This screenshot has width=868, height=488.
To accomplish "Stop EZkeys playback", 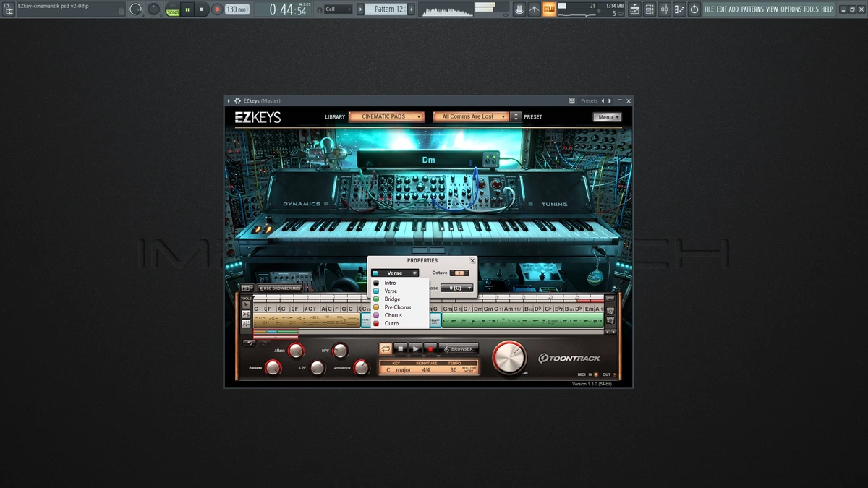I will coord(401,348).
